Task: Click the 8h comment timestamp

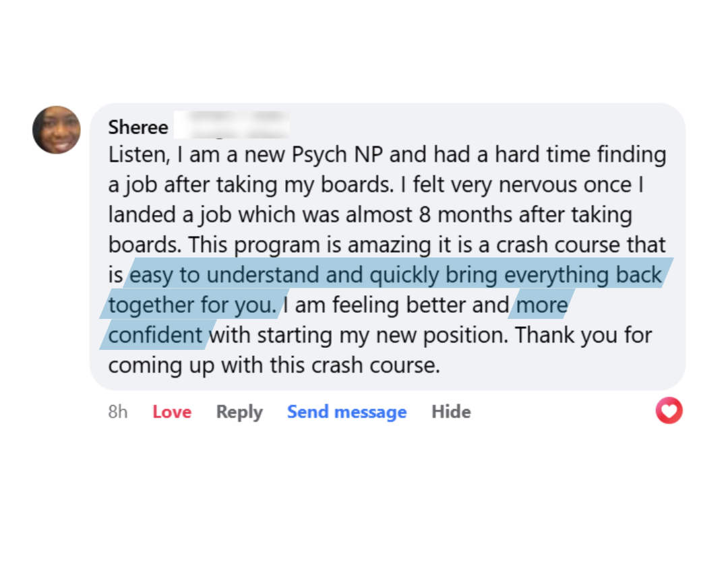Action: tap(117, 412)
